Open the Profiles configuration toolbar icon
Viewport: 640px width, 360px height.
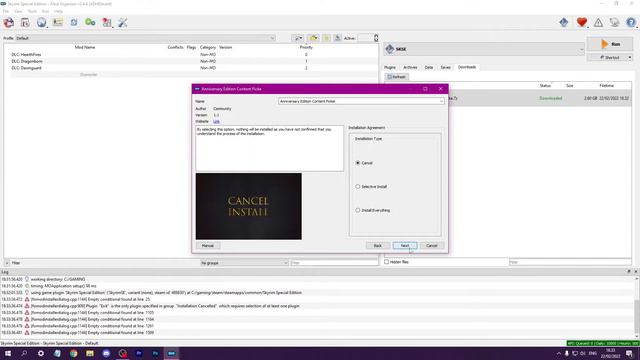click(25, 23)
